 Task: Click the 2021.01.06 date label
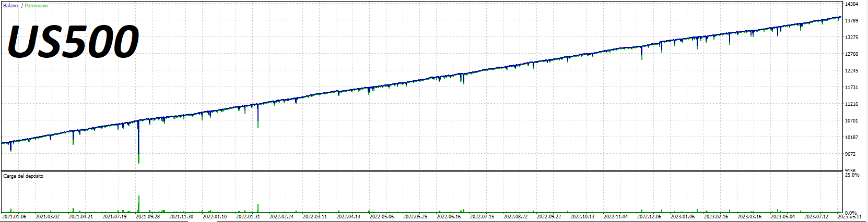click(14, 217)
